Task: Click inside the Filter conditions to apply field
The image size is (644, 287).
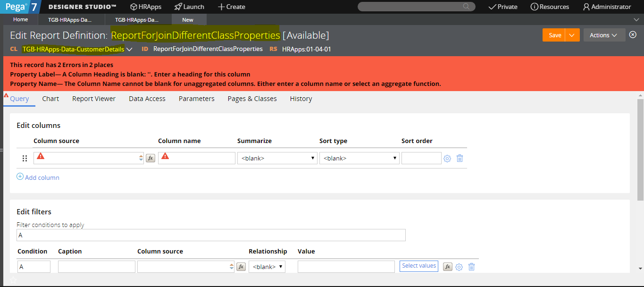Action: point(211,235)
